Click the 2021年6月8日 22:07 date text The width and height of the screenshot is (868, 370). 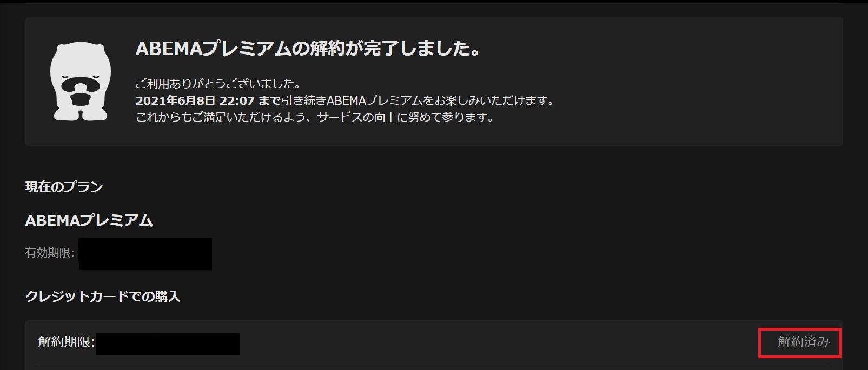195,100
